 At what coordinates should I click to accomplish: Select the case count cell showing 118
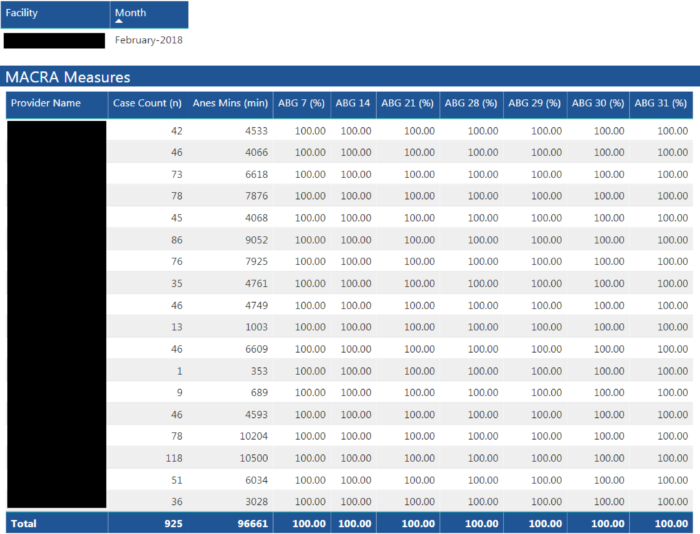point(174,458)
